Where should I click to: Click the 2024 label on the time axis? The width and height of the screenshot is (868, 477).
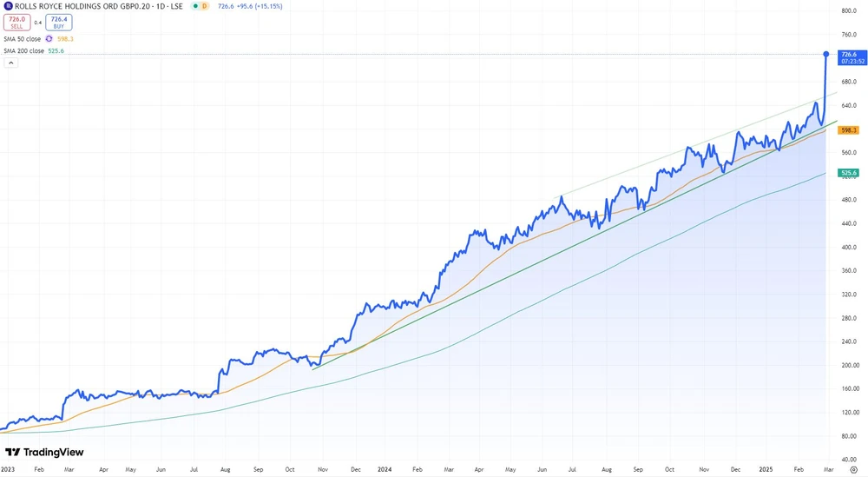click(x=385, y=468)
